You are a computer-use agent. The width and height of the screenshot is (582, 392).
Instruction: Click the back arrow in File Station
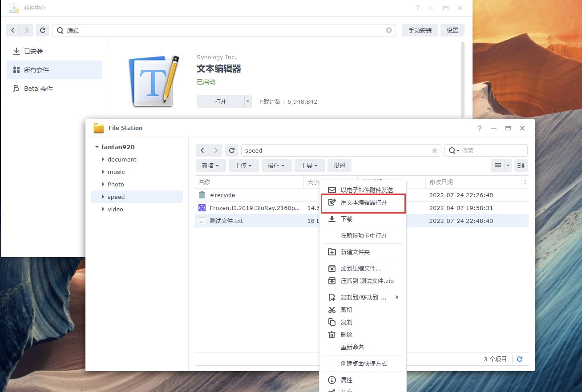point(202,150)
